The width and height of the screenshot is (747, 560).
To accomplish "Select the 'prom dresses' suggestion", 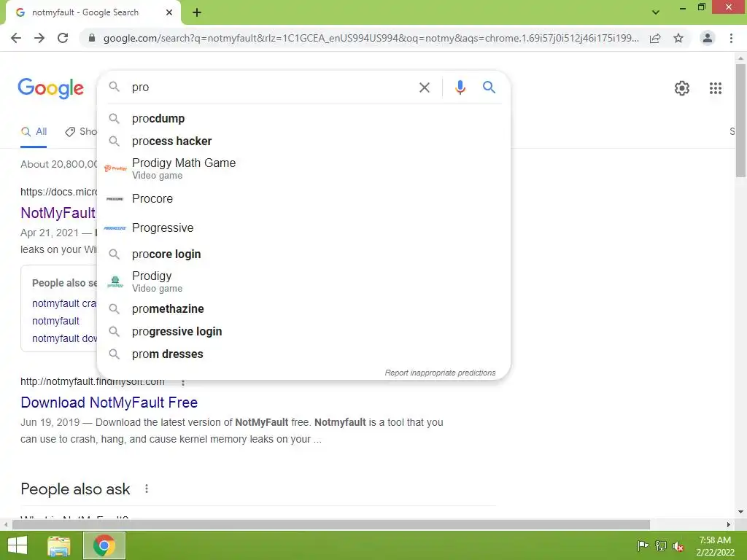I will 303,354.
